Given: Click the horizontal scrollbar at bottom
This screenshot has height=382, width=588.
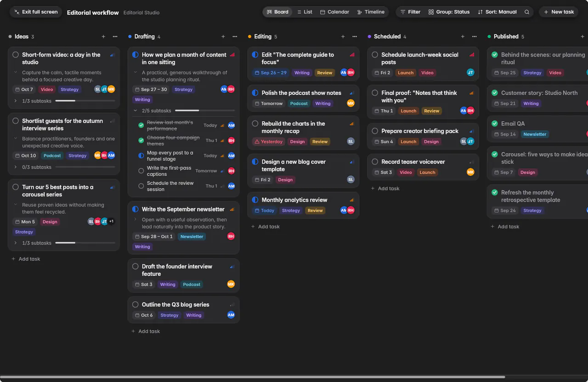Looking at the screenshot, I should pyautogui.click(x=253, y=377).
